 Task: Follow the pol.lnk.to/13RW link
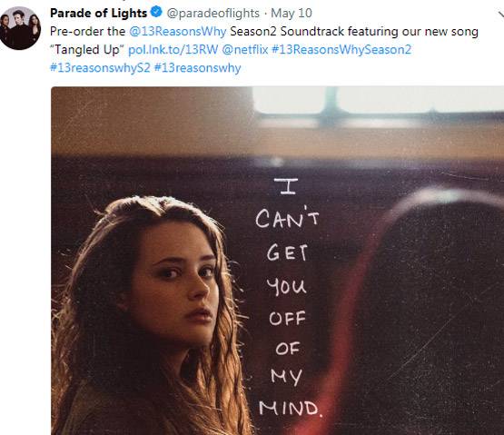pos(173,50)
